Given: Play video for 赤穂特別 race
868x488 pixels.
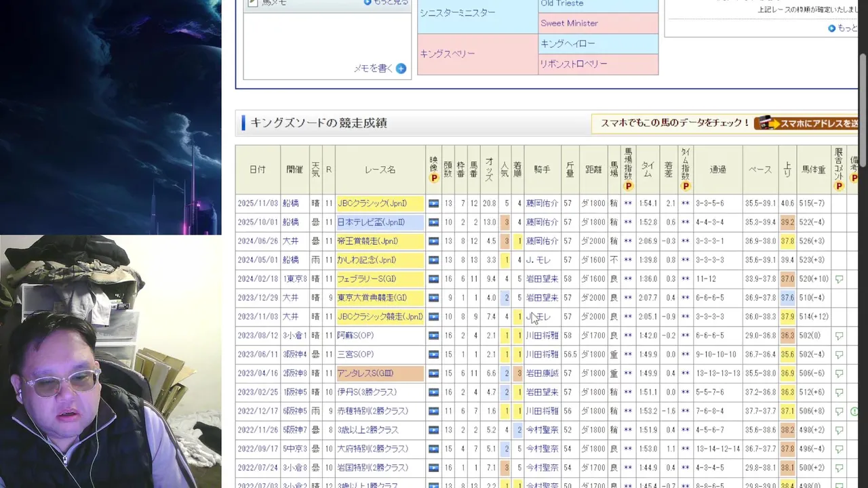Looking at the screenshot, I should click(x=433, y=411).
